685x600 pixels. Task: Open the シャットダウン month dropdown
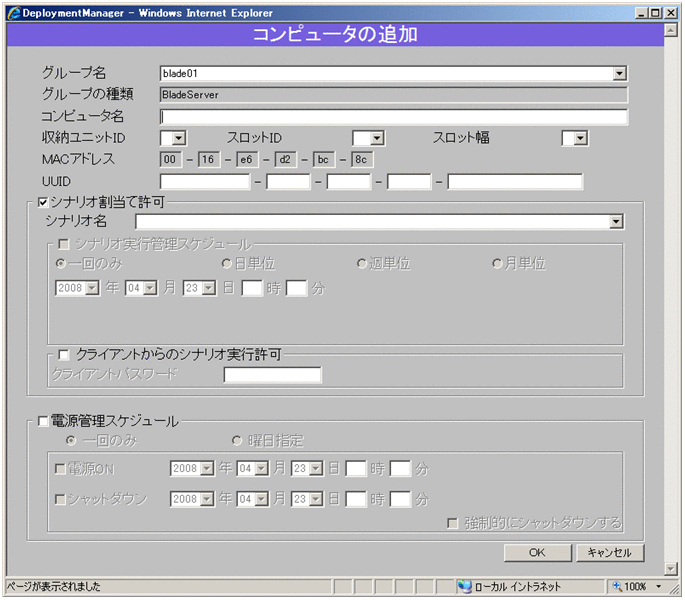click(262, 499)
